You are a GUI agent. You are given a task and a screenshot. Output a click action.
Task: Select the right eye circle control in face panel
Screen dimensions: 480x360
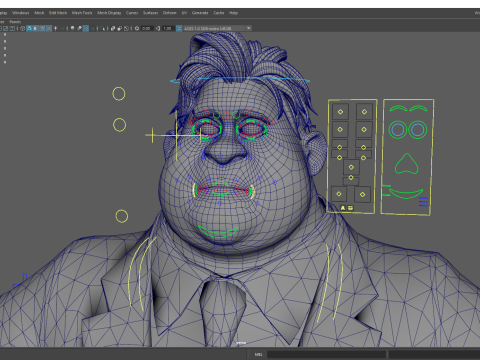tap(418, 130)
